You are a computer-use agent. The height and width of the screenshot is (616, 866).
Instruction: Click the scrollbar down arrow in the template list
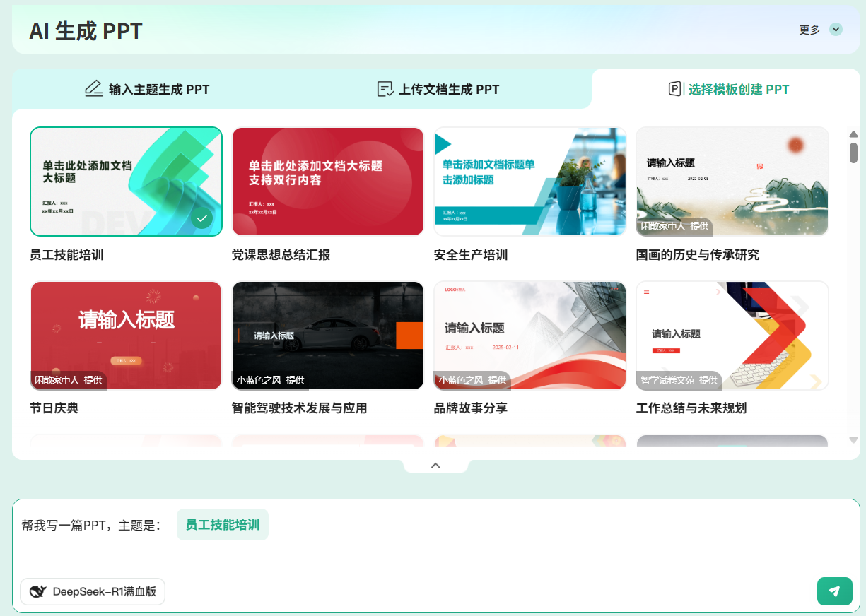coord(853,439)
